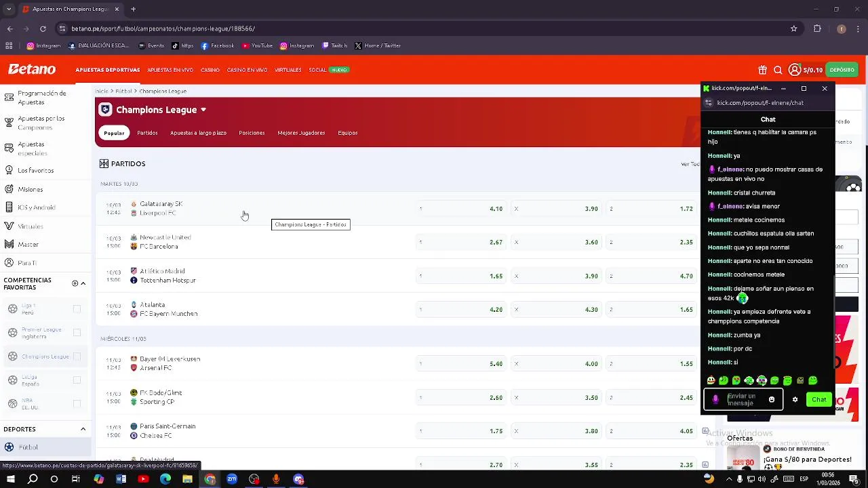Open the user account icon next to balance
This screenshot has height=488, width=868.
794,70
